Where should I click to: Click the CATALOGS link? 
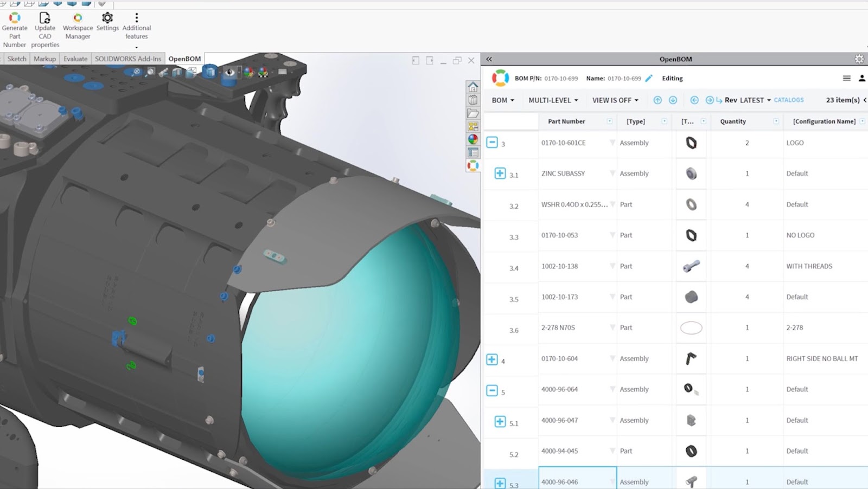click(789, 100)
